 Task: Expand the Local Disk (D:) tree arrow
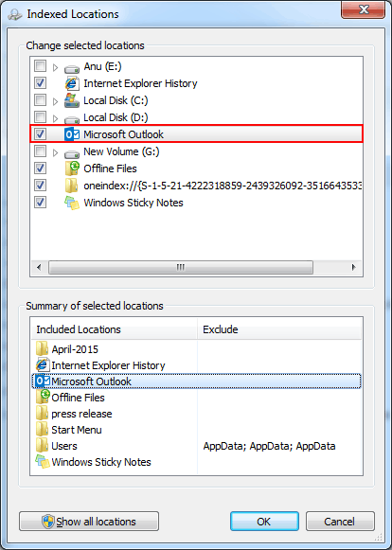click(x=55, y=118)
